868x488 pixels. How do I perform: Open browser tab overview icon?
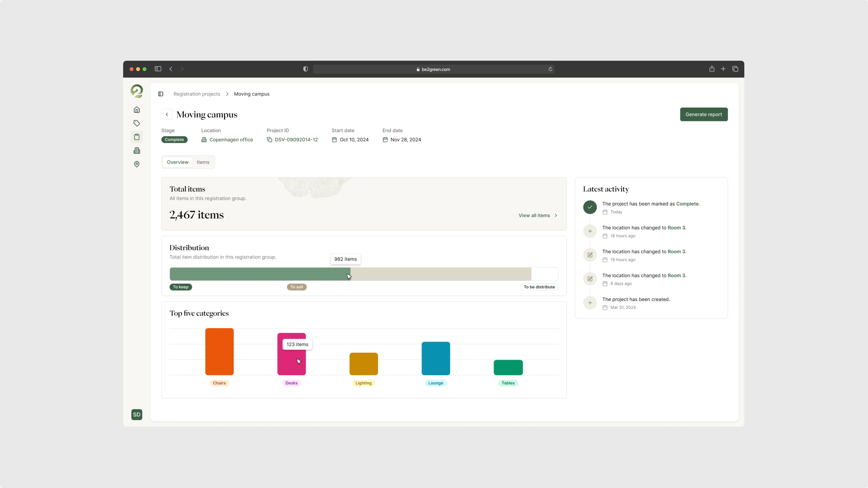click(x=735, y=69)
